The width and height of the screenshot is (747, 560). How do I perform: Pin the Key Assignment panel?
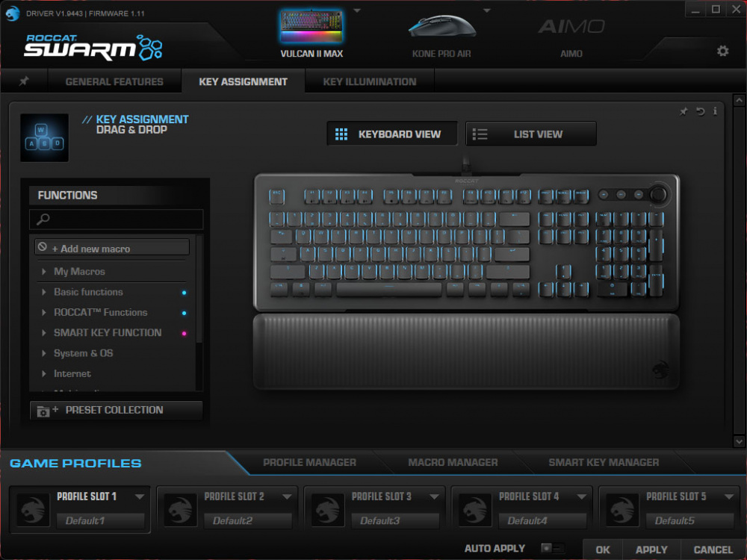[684, 111]
